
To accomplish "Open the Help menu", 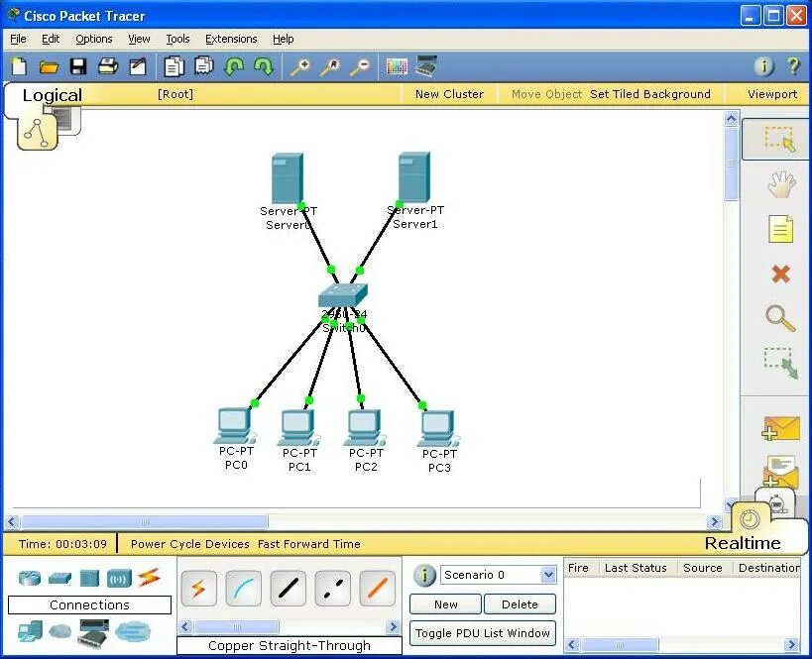I will click(284, 39).
